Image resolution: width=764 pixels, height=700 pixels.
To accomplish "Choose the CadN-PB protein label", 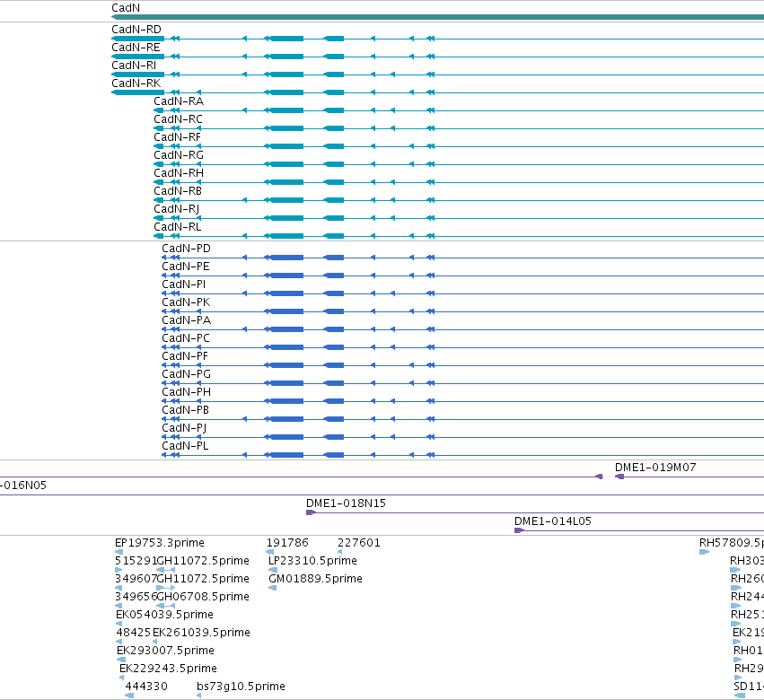I will [186, 410].
